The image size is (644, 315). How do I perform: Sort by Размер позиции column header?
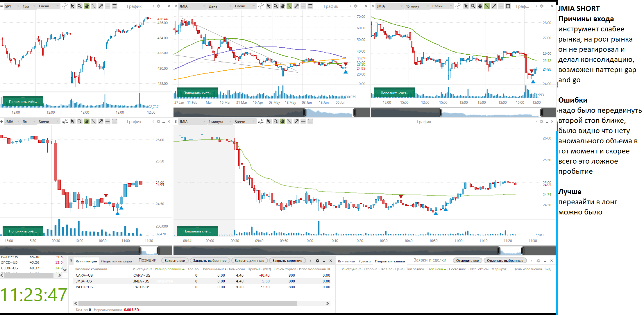[x=169, y=269]
